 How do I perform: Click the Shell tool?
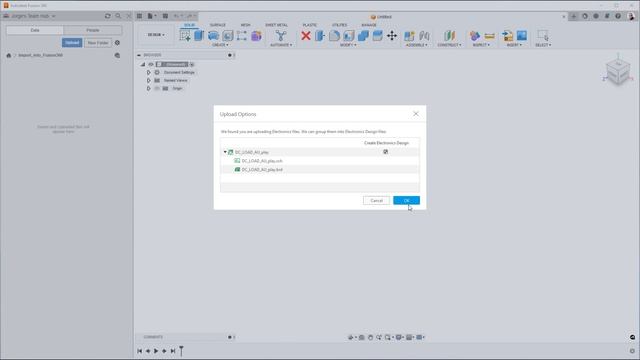[349, 36]
